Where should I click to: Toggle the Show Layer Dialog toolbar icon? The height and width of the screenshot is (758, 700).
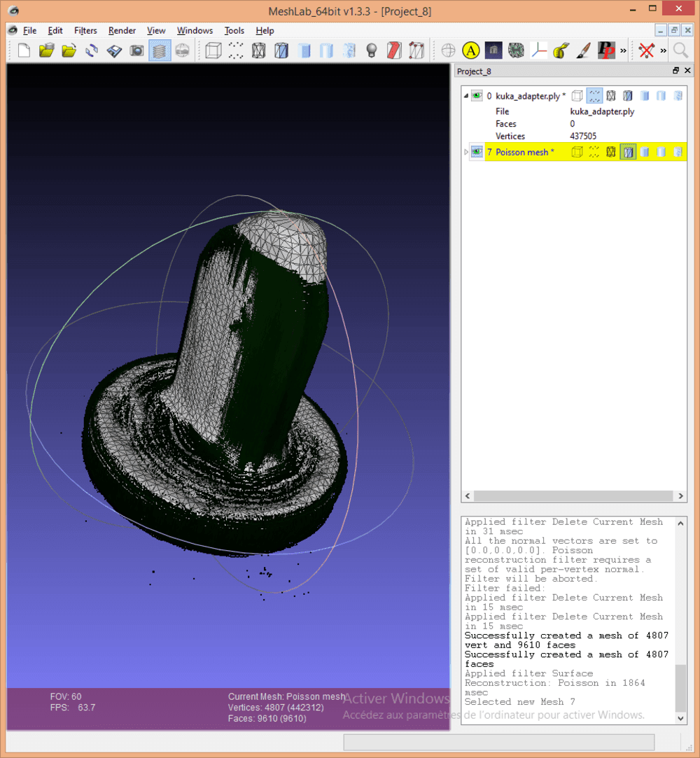(160, 50)
